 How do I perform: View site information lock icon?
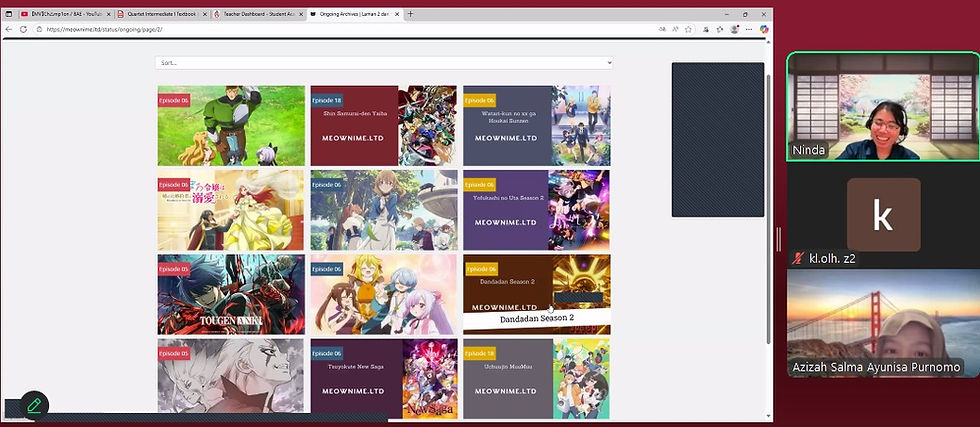pos(39,29)
